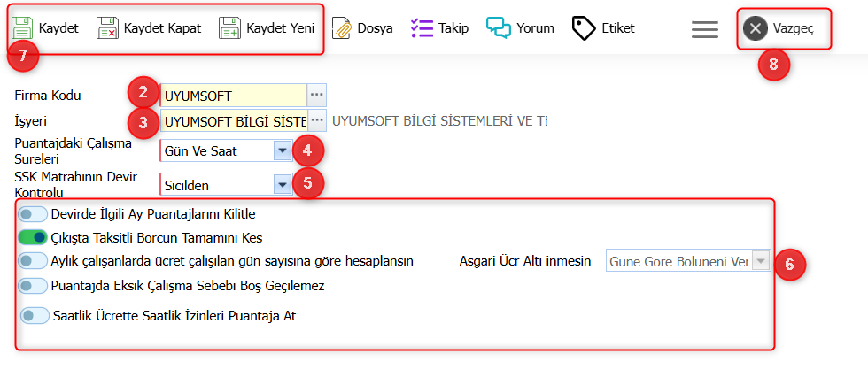868x385 pixels.
Task: Click the İşyeri input field
Action: 233,120
